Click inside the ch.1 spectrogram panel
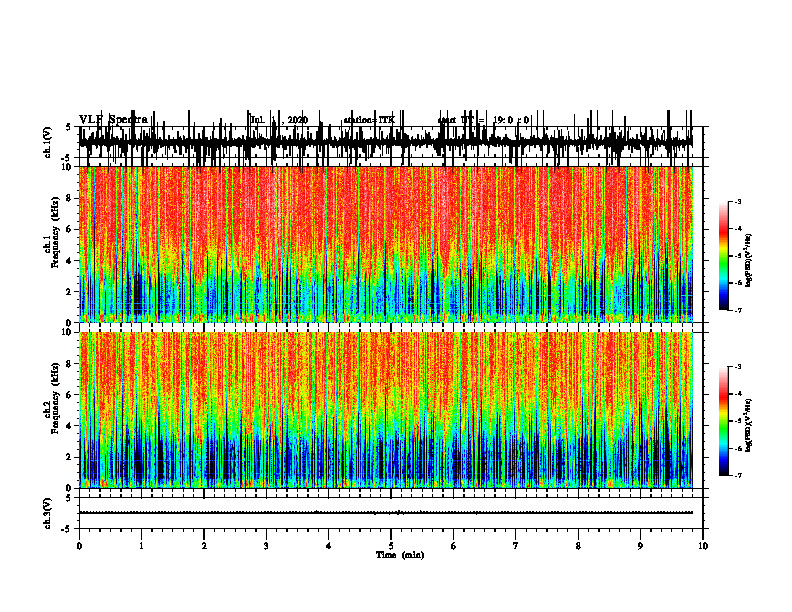The height and width of the screenshot is (612, 792). click(x=385, y=244)
